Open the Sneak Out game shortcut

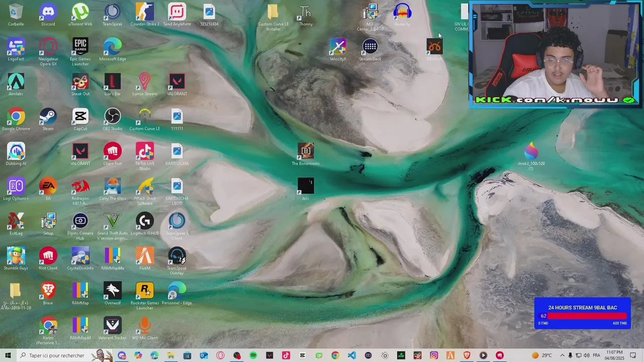(x=80, y=84)
